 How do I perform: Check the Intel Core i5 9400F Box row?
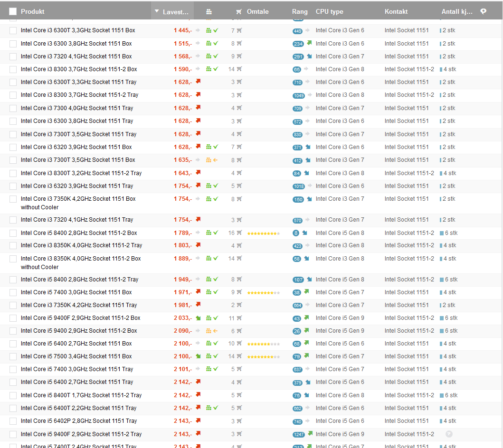tap(13, 318)
